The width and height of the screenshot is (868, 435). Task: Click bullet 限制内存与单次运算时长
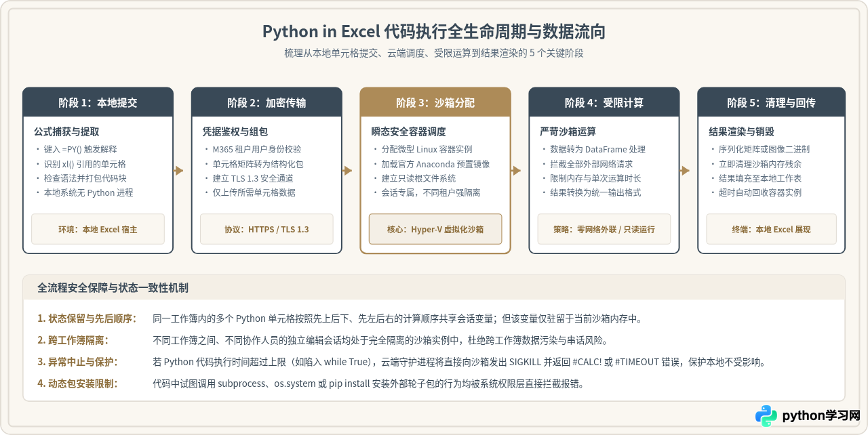pos(595,178)
